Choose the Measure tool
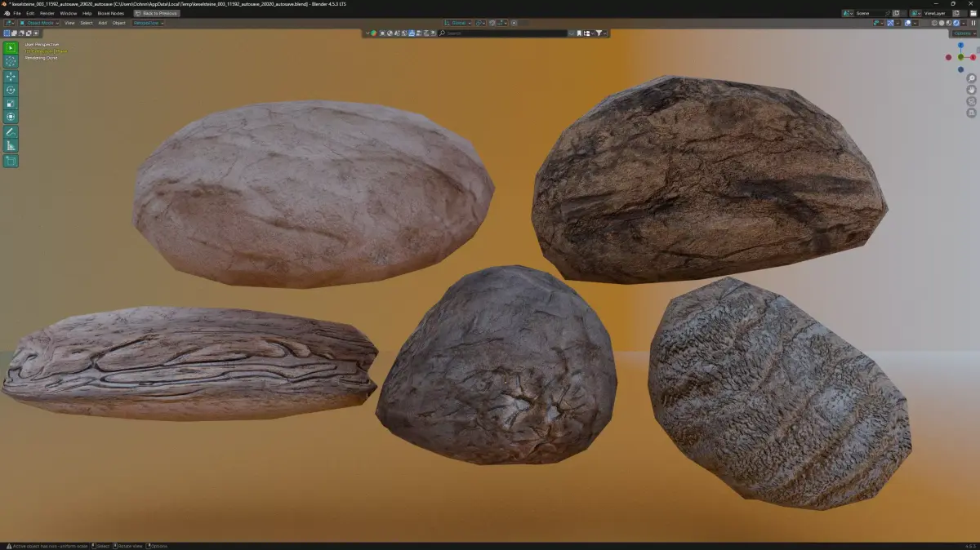 (11, 145)
